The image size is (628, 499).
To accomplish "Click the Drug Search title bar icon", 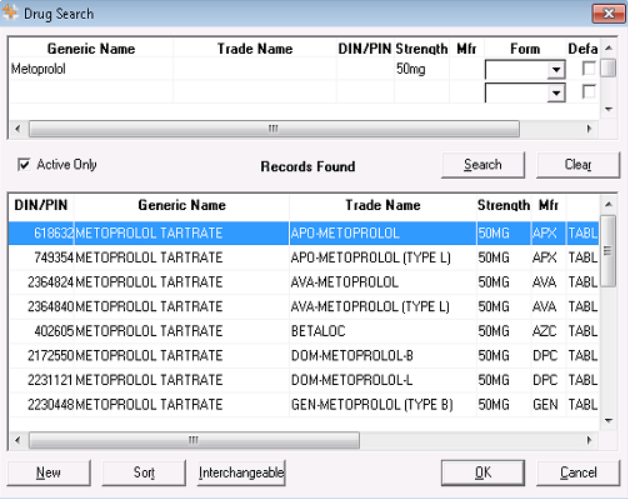I will tap(10, 13).
